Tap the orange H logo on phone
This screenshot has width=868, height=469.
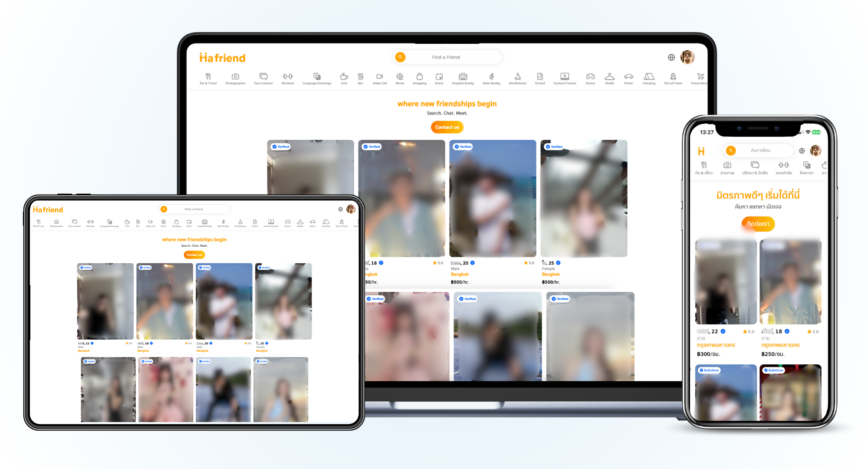[x=701, y=151]
